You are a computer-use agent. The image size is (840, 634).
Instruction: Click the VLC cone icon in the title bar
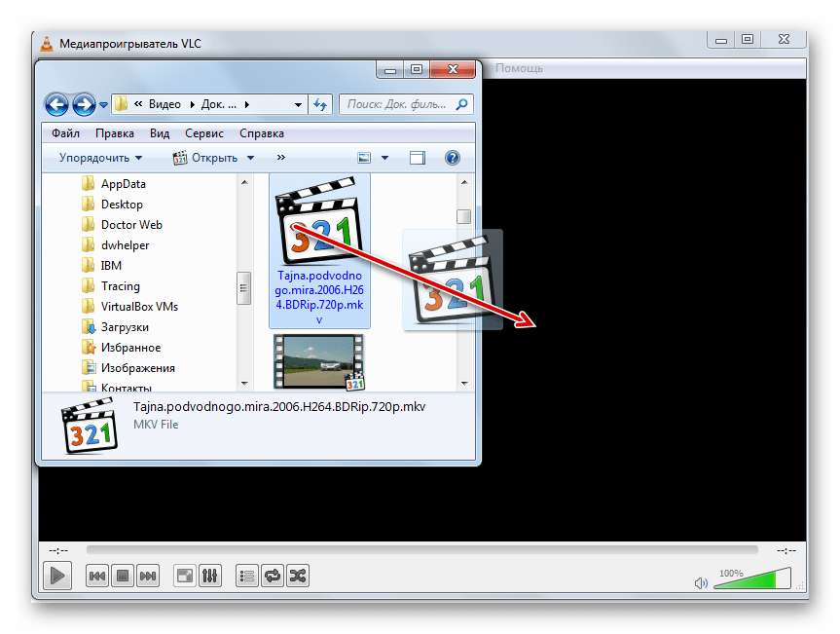tap(47, 44)
